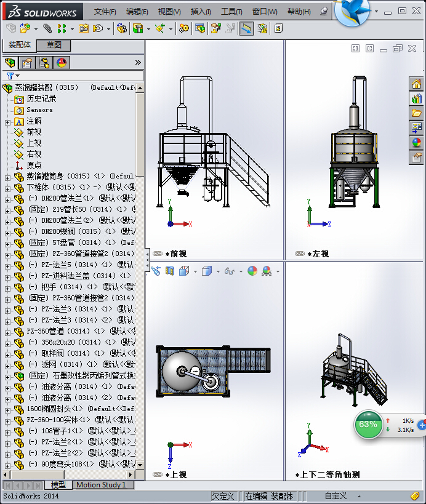The image size is (426, 504).
Task: Expand the 1600椭圆封头<1> component node
Action: pyautogui.click(x=8, y=410)
